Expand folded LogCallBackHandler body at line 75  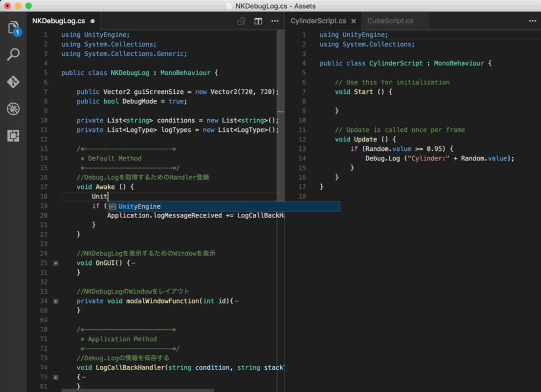click(56, 377)
